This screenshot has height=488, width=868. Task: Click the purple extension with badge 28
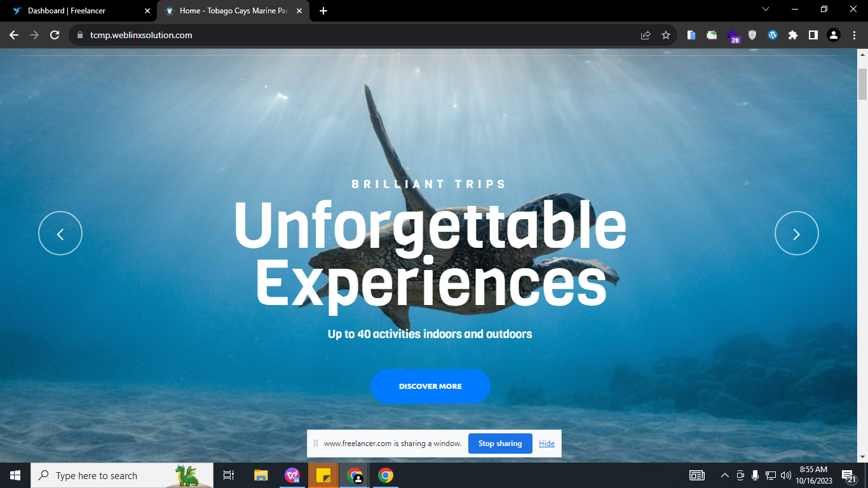tap(733, 36)
